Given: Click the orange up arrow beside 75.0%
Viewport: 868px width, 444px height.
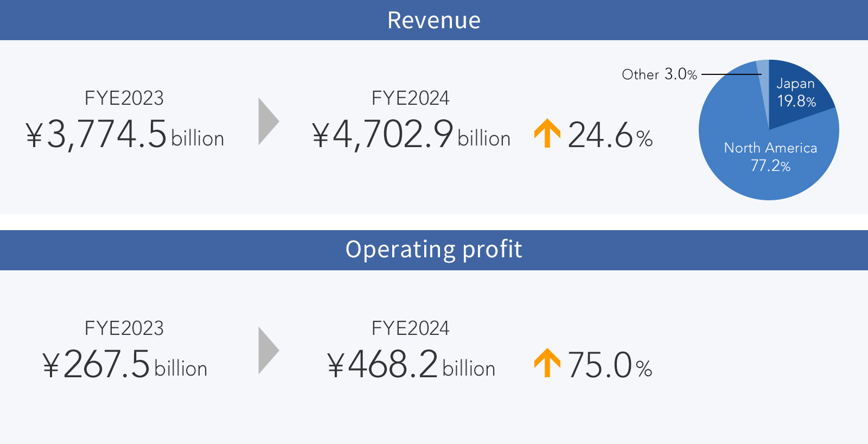Looking at the screenshot, I should coord(547,363).
